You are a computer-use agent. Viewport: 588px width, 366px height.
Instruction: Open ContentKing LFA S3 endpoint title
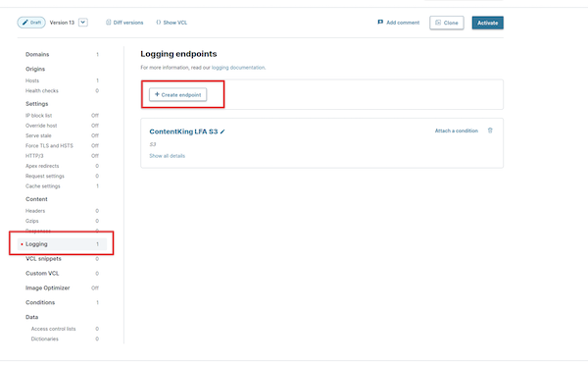tap(183, 131)
